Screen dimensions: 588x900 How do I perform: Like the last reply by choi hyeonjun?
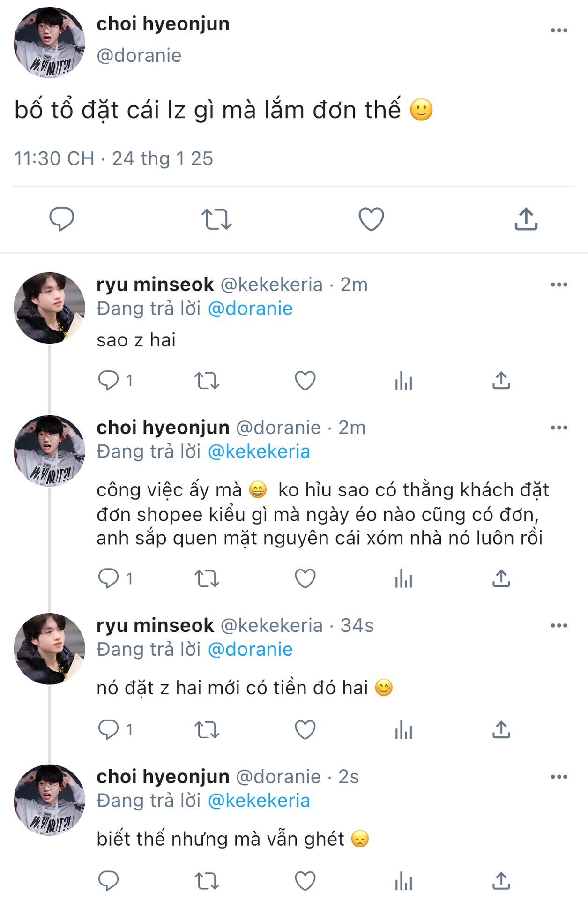click(x=305, y=881)
